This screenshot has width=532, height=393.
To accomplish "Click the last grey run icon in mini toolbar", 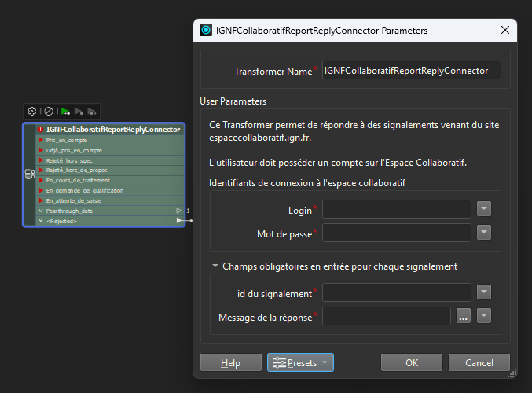I will [92, 112].
